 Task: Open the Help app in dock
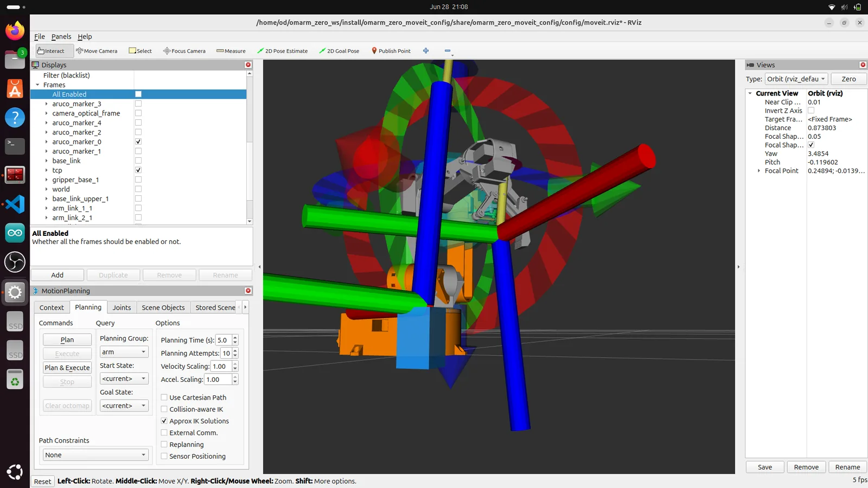pyautogui.click(x=15, y=117)
